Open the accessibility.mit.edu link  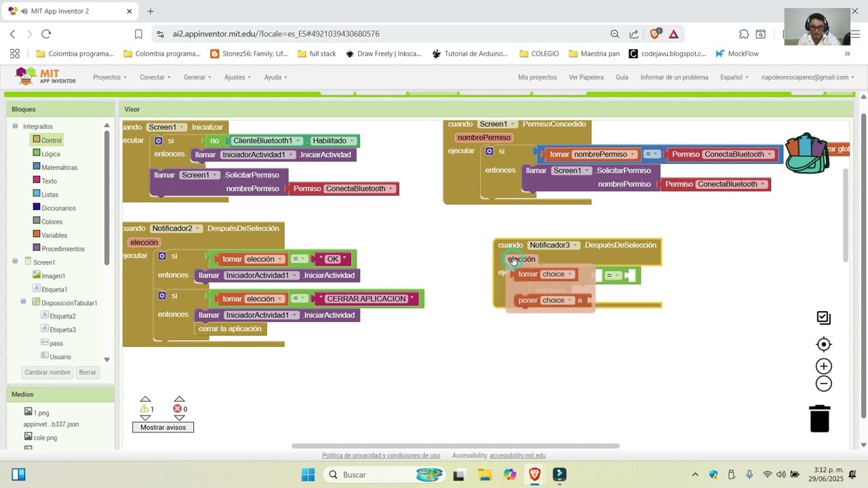pos(517,455)
